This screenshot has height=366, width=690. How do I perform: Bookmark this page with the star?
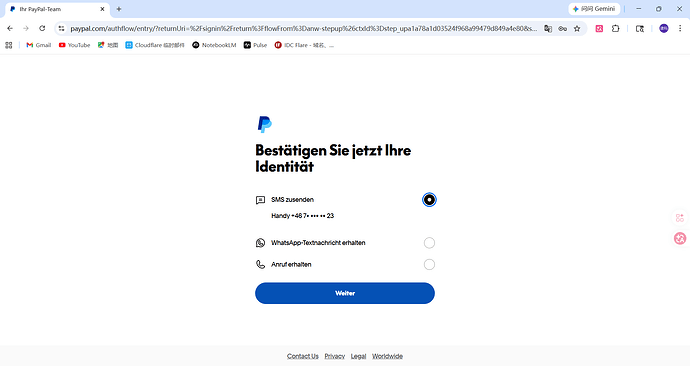coord(577,29)
